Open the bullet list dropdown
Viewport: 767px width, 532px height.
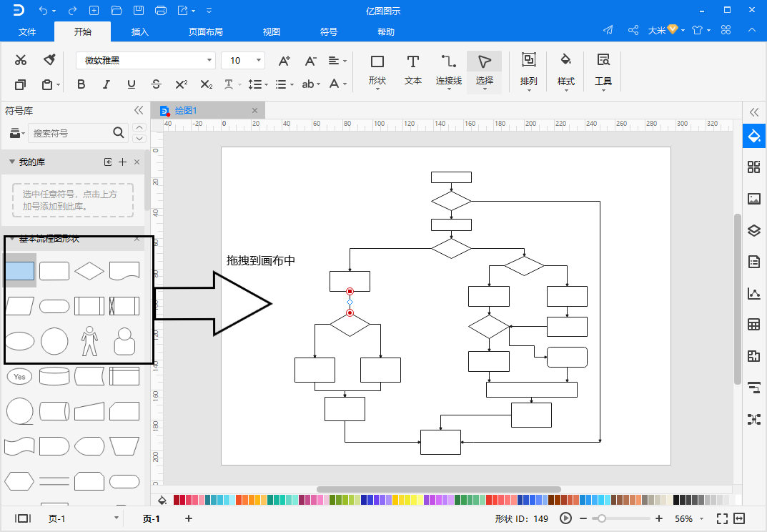click(x=284, y=84)
